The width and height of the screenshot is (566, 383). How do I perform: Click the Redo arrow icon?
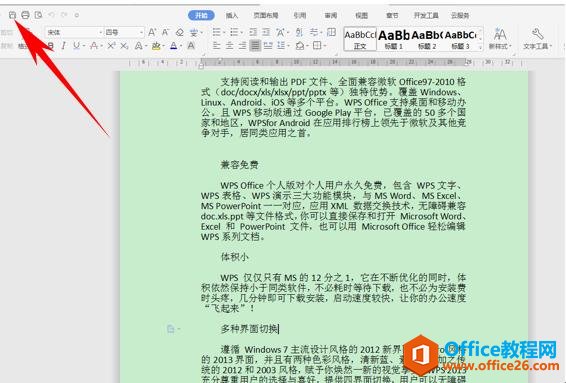[64, 15]
